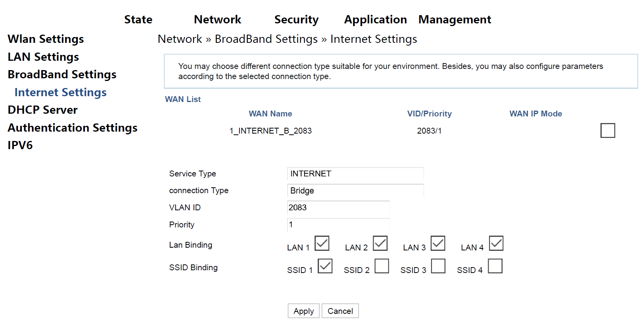This screenshot has height=324, width=644.
Task: Click the WAN List heading
Action: coord(183,99)
